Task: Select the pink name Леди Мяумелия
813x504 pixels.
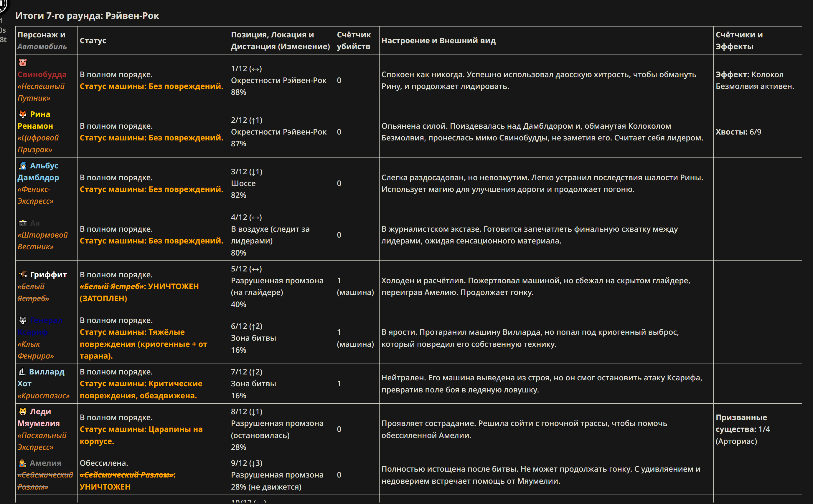Action: point(39,417)
